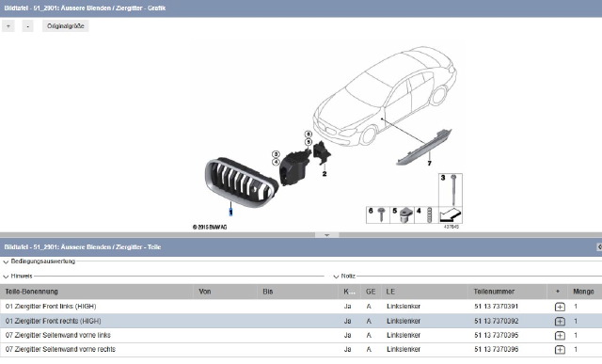Zoom out with the minus button

27,26
